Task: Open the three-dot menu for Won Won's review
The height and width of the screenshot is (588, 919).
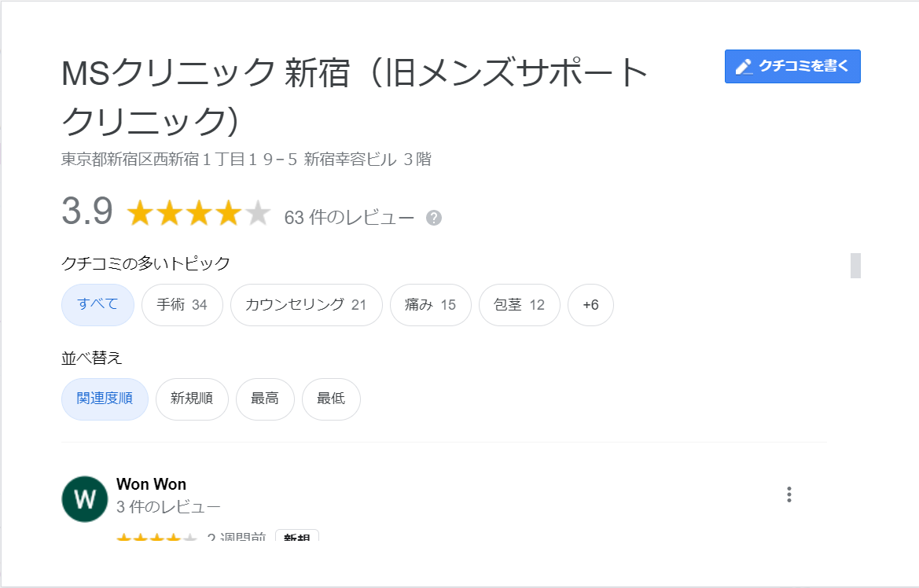Action: click(789, 494)
